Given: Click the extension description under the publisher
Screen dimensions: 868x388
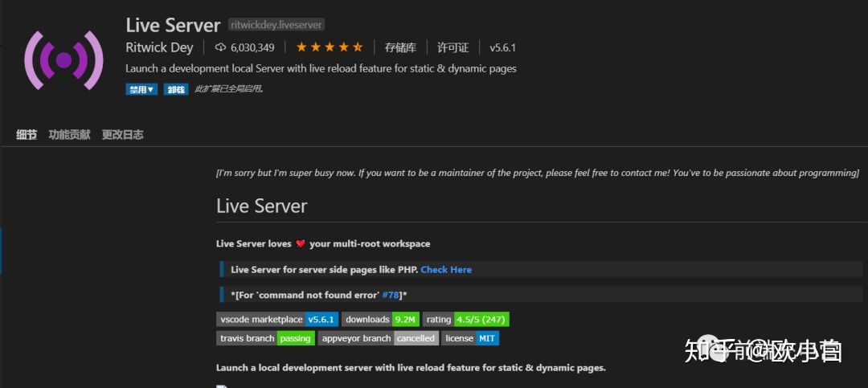Looking at the screenshot, I should 321,68.
